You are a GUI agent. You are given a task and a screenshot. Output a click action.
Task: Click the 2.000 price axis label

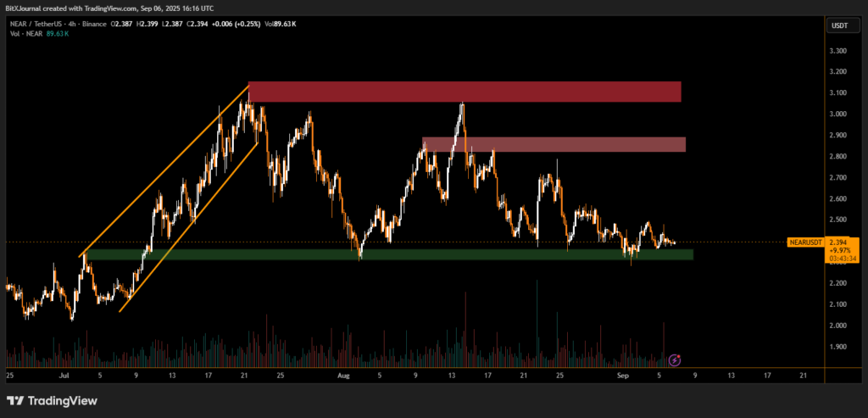tap(837, 326)
